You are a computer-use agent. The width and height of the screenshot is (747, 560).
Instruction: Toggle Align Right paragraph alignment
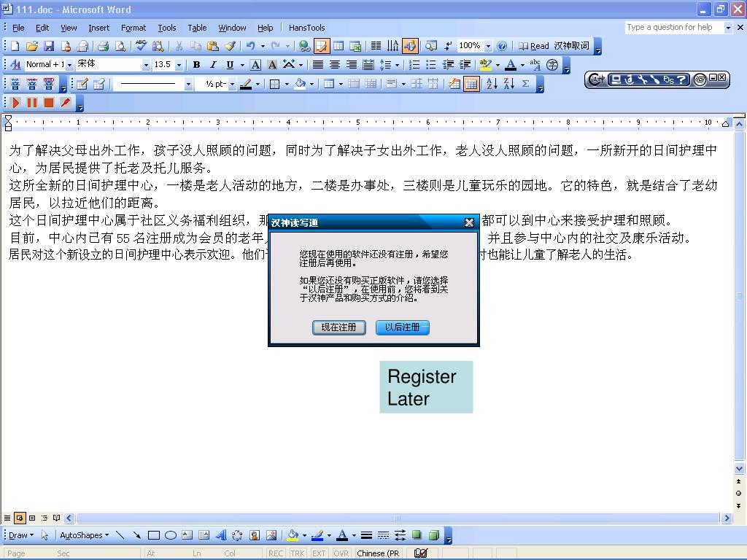click(x=352, y=65)
